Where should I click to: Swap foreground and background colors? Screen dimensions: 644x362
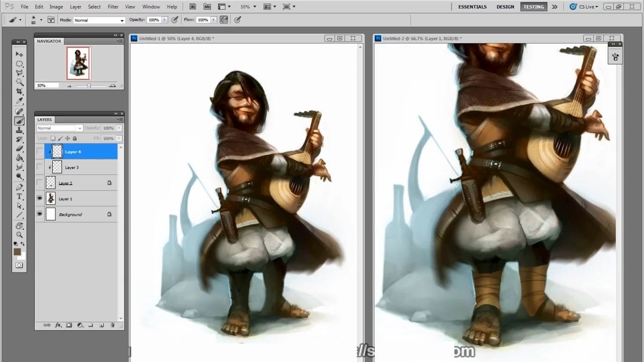23,244
